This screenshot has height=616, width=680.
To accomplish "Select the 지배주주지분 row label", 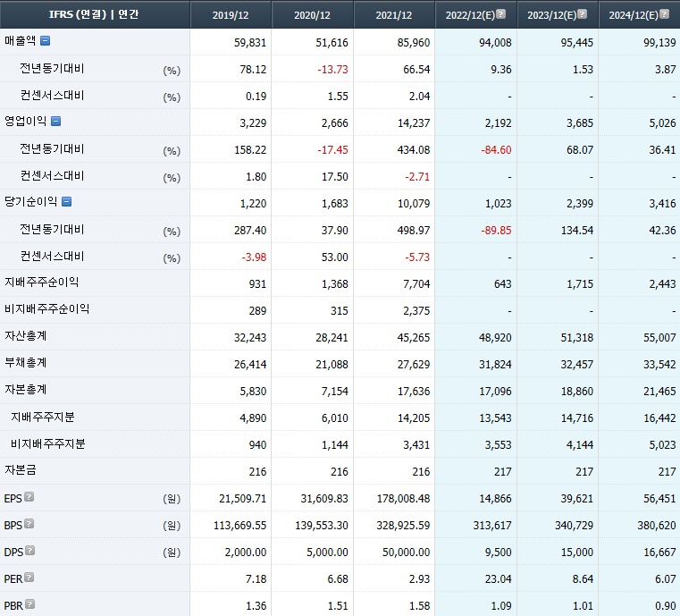I will coord(43,418).
